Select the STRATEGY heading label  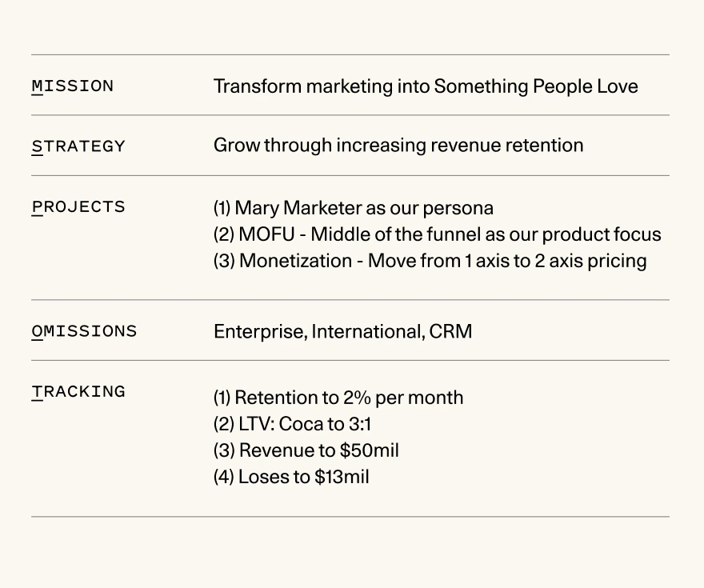(x=78, y=146)
